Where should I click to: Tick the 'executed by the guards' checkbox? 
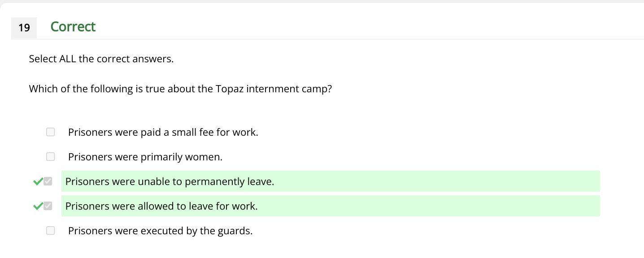pyautogui.click(x=50, y=231)
